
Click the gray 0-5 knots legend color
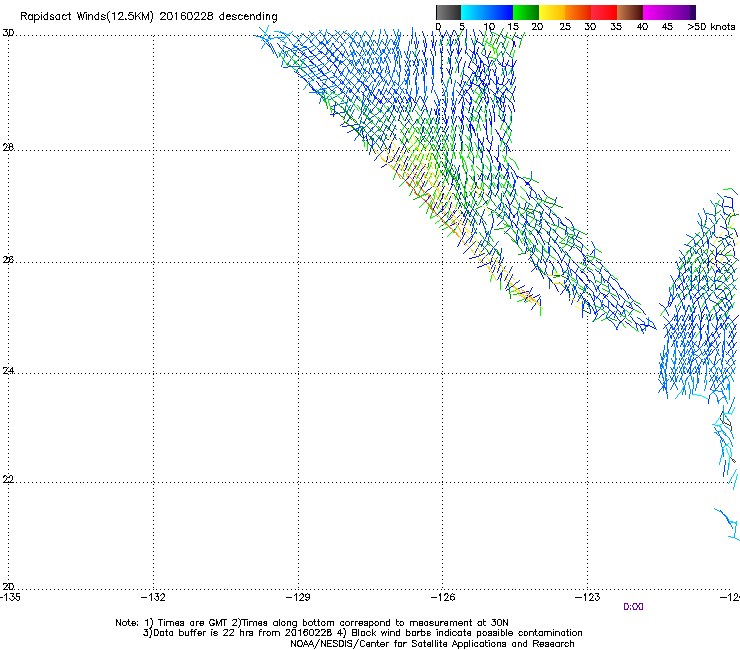(448, 12)
